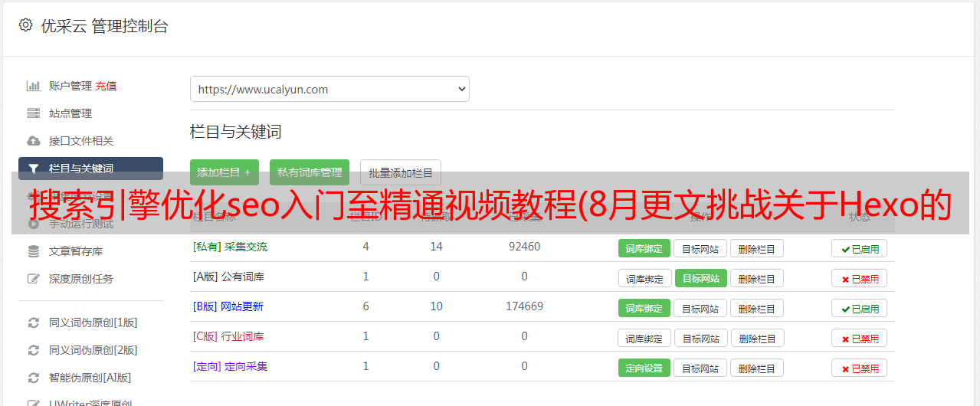Toggle 已禁用 status for the 行业词库 row
980x406 pixels.
(860, 338)
